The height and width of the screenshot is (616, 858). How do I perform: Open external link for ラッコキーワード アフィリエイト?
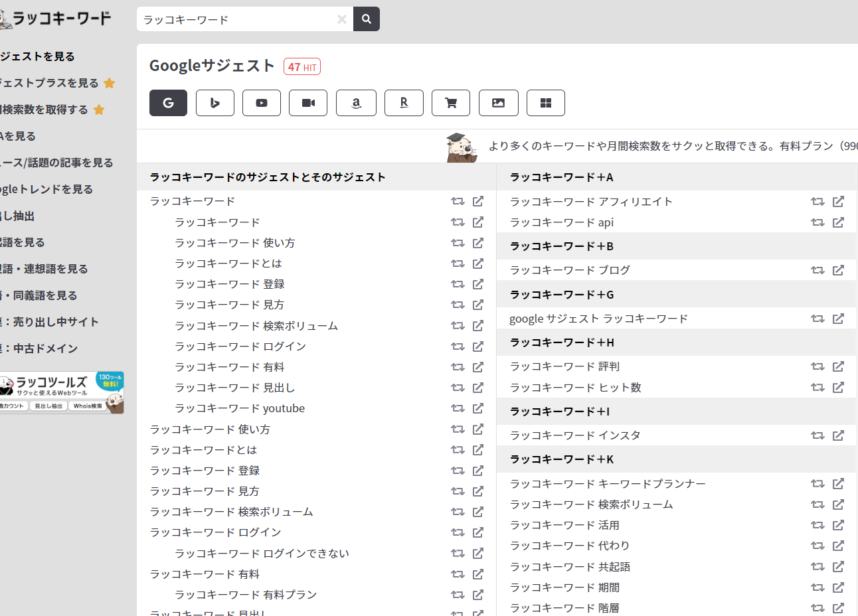[838, 201]
